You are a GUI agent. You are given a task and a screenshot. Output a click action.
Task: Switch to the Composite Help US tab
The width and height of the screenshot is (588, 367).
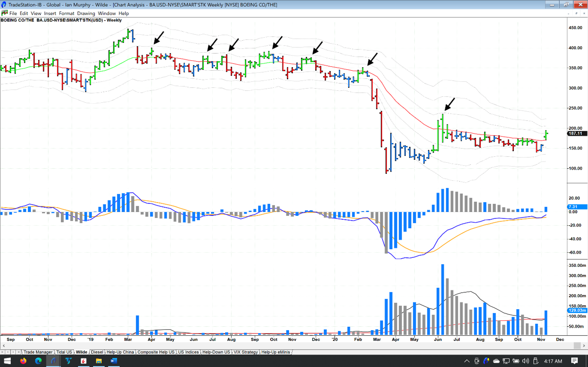[x=156, y=352]
